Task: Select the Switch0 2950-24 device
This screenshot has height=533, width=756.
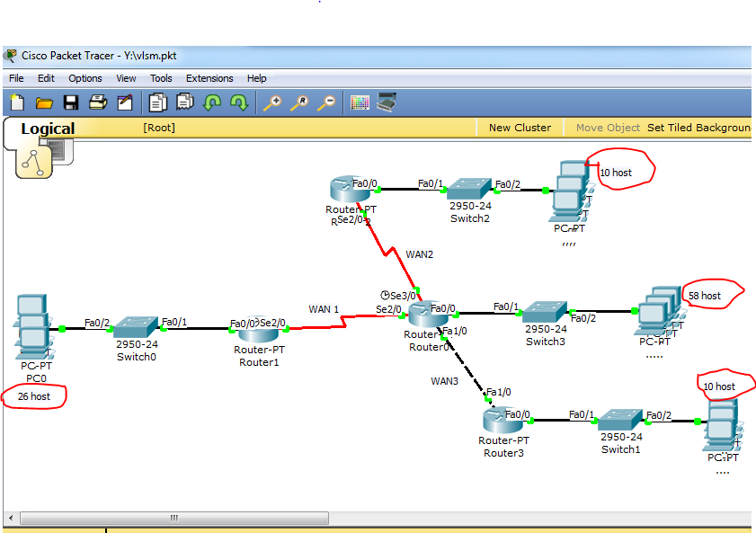Action: pyautogui.click(x=136, y=327)
